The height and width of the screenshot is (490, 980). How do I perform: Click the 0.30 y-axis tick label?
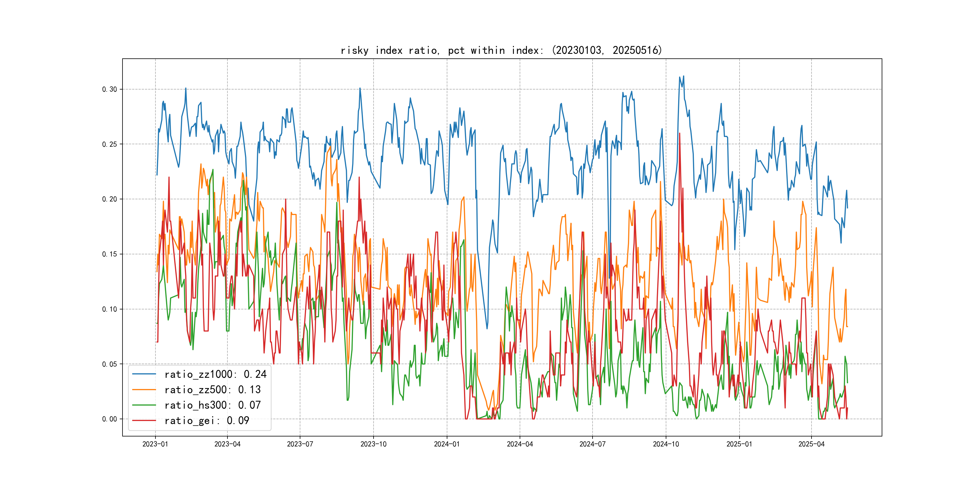coord(109,90)
